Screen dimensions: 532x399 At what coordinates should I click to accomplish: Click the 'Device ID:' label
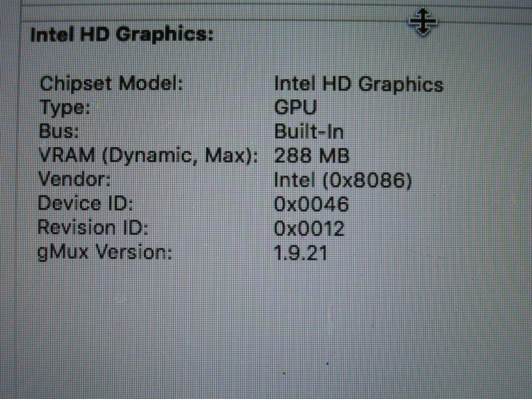click(x=85, y=204)
